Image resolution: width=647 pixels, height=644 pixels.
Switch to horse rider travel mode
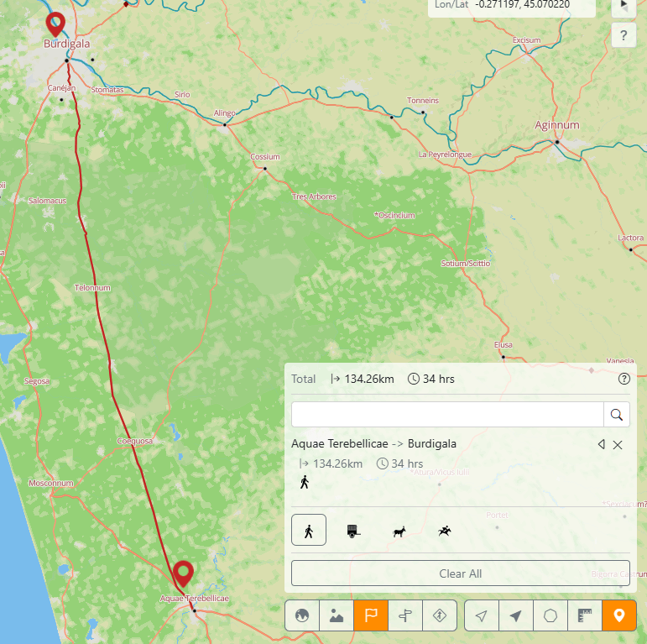(x=443, y=531)
